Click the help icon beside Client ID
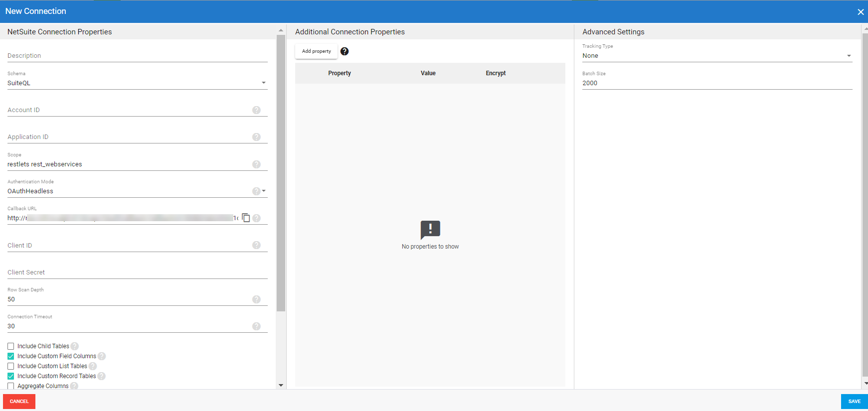This screenshot has height=411, width=868. pos(256,245)
